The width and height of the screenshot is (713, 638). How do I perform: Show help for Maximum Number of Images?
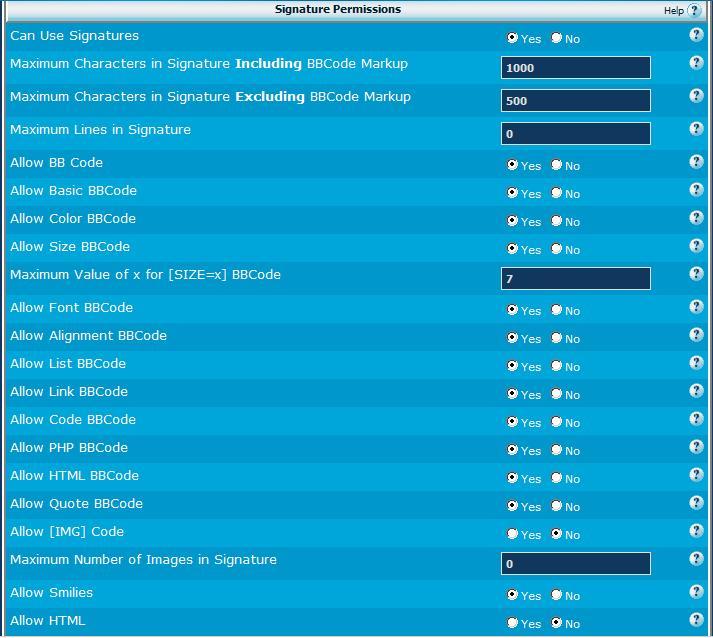(696, 558)
